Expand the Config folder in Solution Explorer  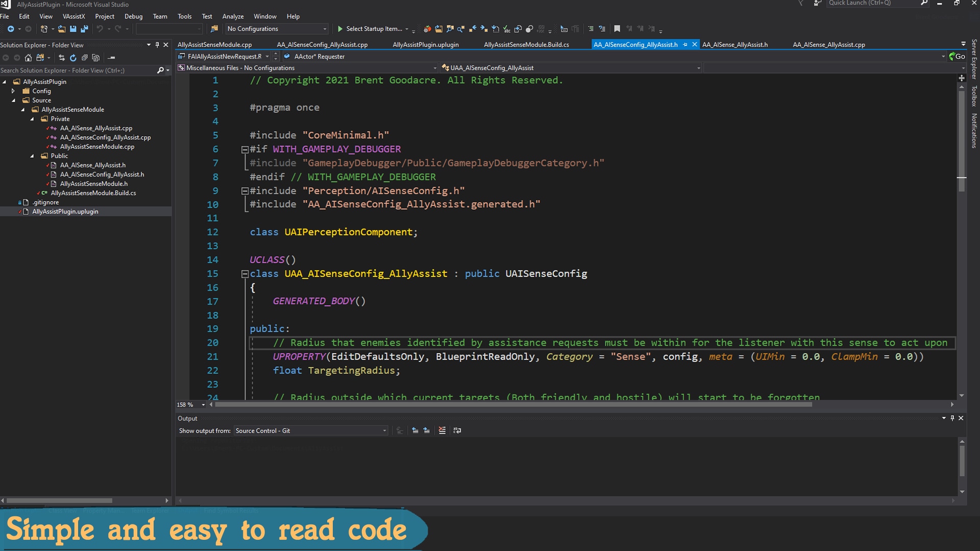pos(13,91)
